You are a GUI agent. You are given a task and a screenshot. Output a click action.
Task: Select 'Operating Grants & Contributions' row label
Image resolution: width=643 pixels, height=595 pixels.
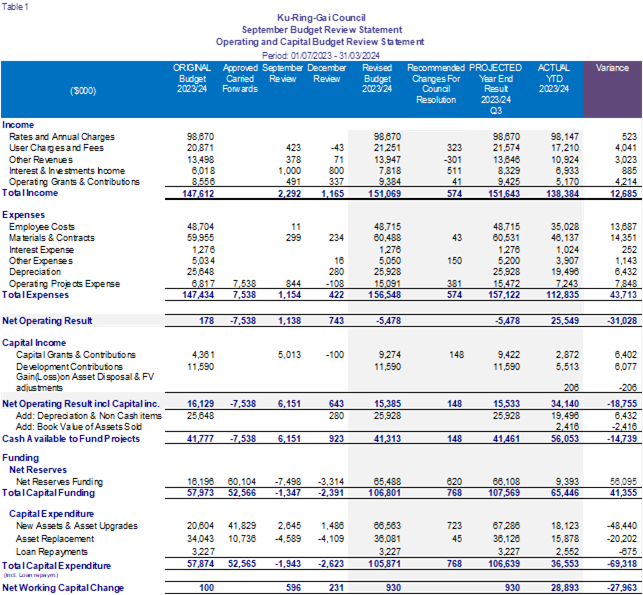pyautogui.click(x=74, y=182)
